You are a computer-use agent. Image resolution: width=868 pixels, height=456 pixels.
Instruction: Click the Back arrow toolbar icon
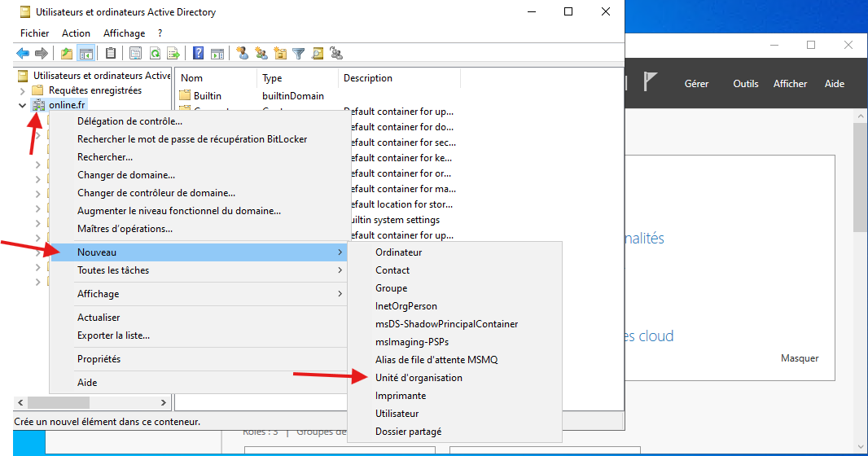click(23, 53)
